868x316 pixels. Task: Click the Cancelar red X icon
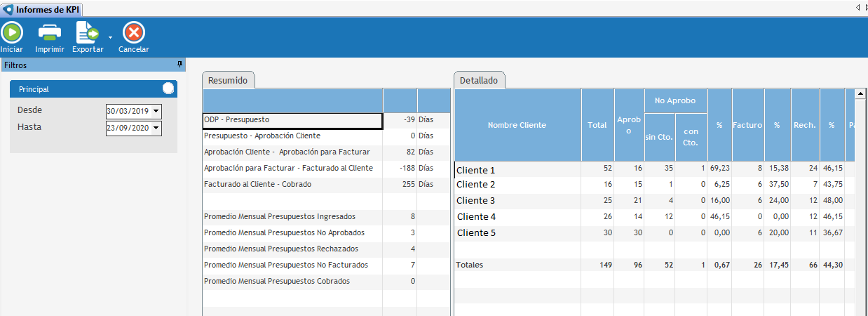[133, 32]
